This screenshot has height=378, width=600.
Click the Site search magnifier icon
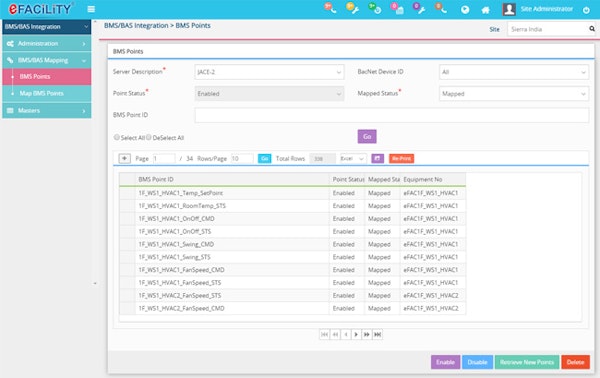click(592, 29)
